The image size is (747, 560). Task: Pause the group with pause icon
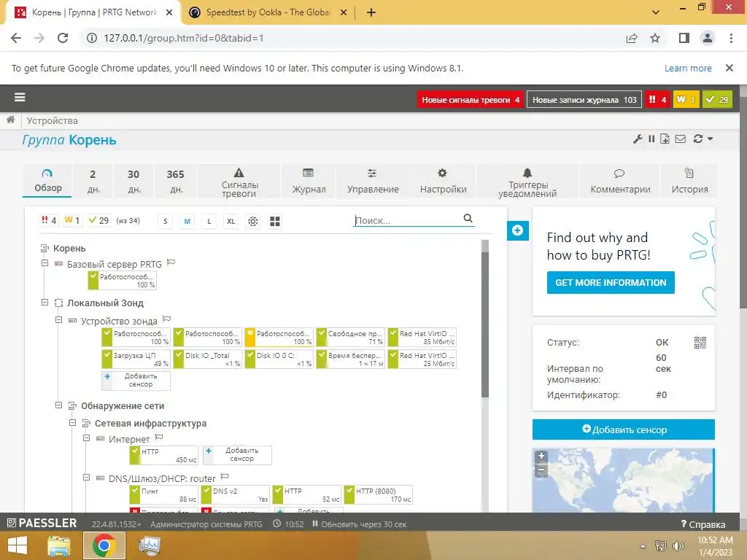[x=651, y=139]
